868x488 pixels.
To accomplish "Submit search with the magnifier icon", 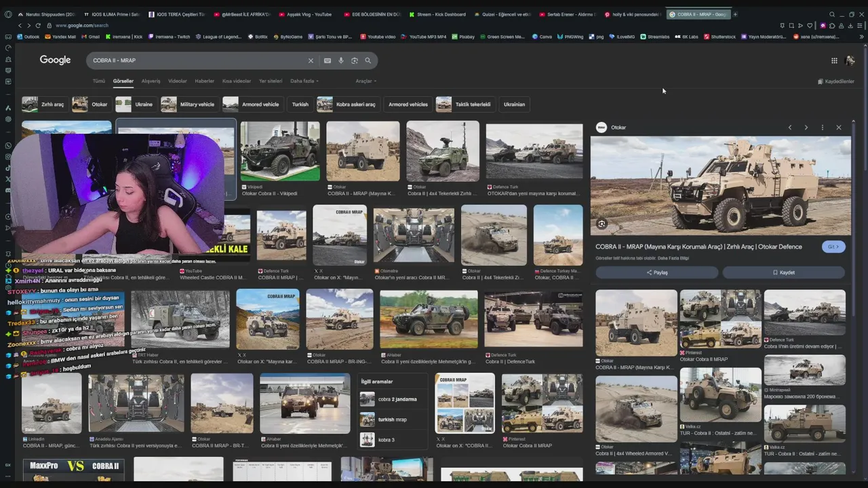I will click(x=368, y=60).
